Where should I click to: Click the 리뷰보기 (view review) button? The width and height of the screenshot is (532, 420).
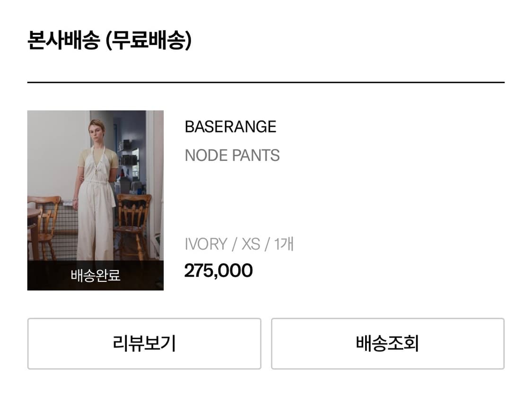click(x=144, y=344)
